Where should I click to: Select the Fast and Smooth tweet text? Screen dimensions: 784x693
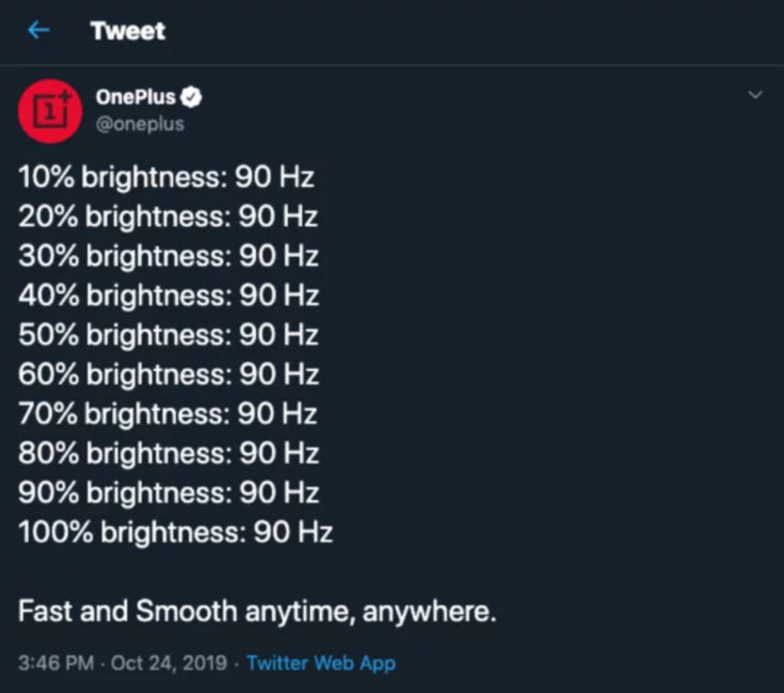(257, 611)
